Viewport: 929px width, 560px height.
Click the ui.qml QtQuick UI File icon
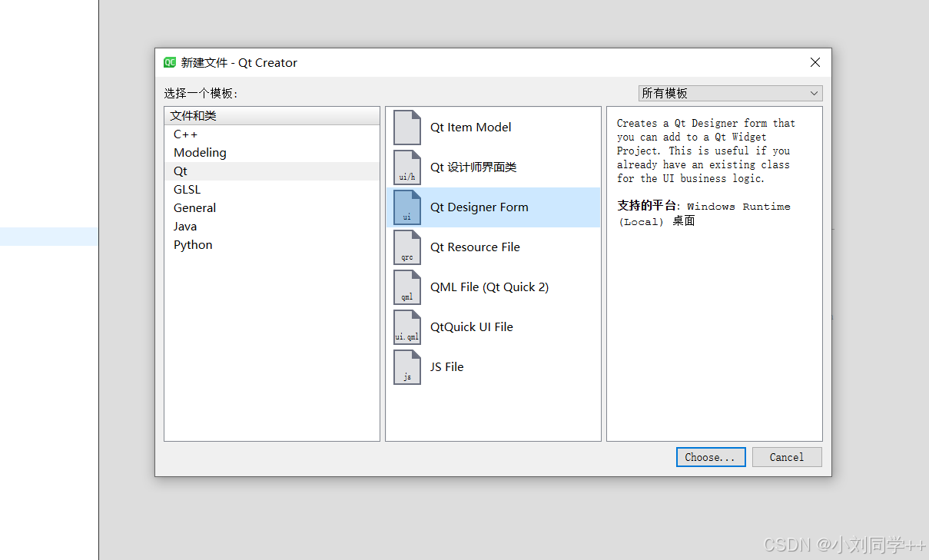point(407,327)
